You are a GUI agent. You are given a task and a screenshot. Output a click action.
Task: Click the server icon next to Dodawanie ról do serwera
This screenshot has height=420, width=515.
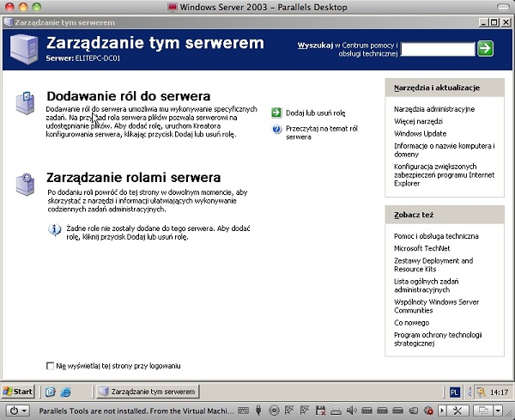(x=25, y=103)
